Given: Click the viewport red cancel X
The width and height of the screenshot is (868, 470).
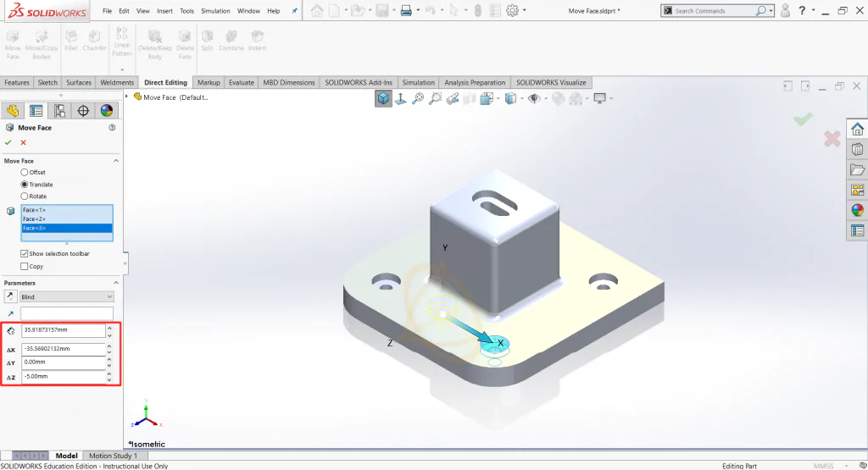Looking at the screenshot, I should 832,138.
